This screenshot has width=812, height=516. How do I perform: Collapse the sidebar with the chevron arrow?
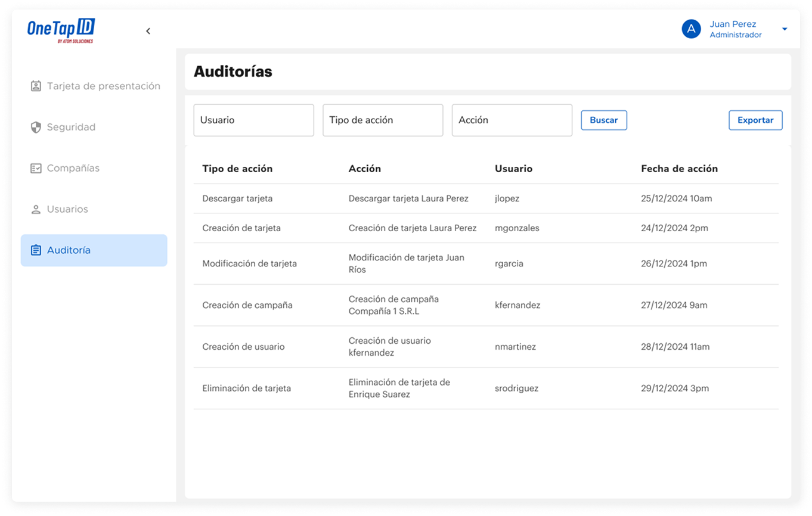click(148, 31)
